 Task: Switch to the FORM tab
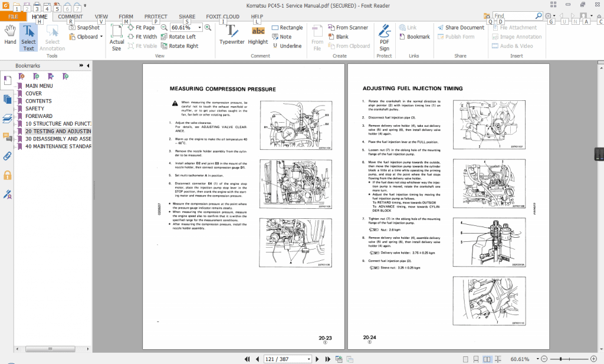pyautogui.click(x=126, y=17)
